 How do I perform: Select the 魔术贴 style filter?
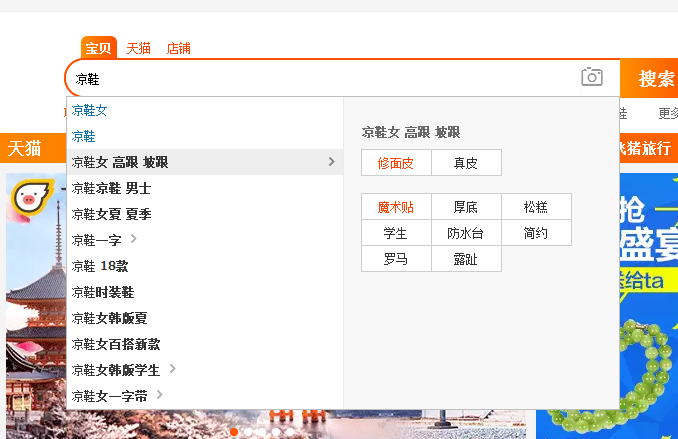tap(396, 207)
